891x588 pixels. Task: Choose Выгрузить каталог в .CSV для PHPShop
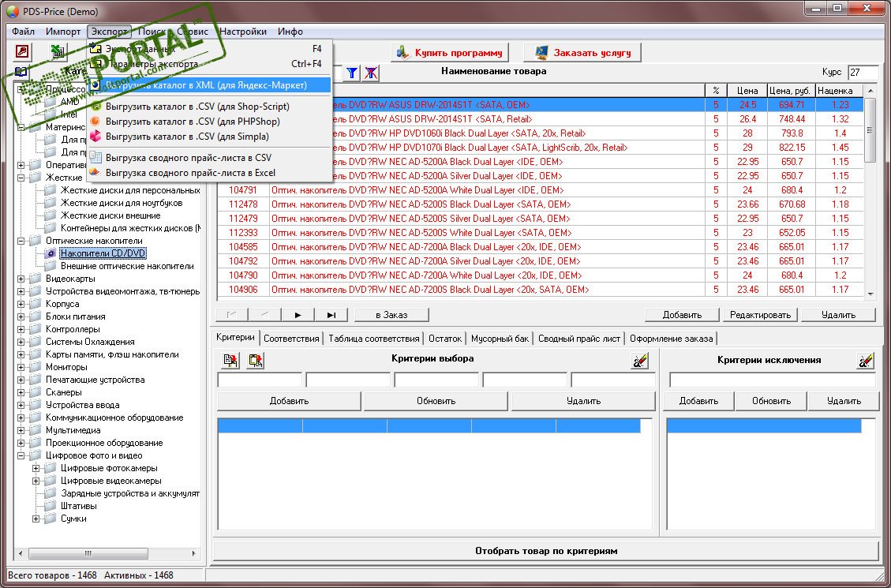tap(209, 122)
